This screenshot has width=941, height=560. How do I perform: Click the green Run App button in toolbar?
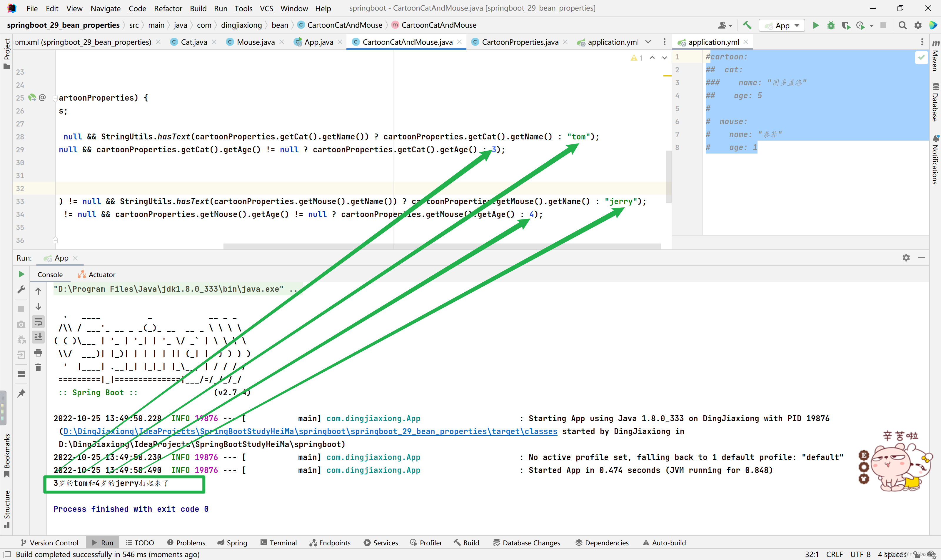815,25
